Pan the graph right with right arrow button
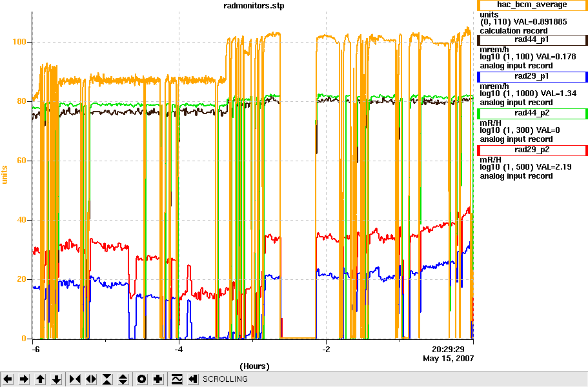This screenshot has height=387, width=588. pyautogui.click(x=24, y=379)
